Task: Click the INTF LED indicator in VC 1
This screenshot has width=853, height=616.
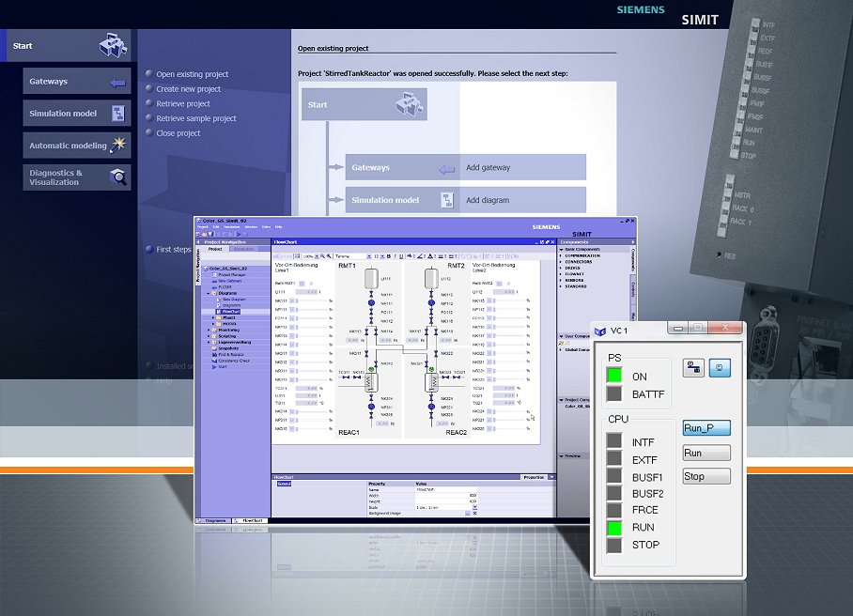Action: 614,441
